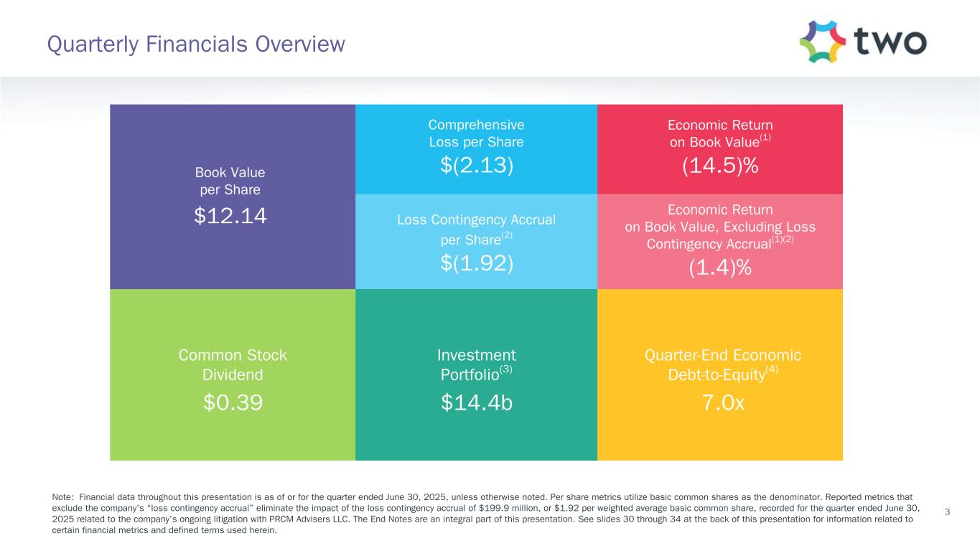Select the Comprehensive Loss per Share tile

click(476, 149)
